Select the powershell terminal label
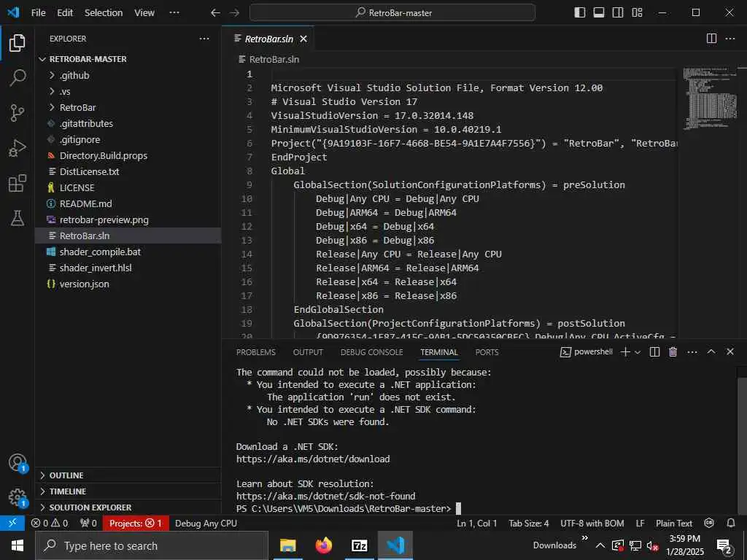 tap(587, 352)
